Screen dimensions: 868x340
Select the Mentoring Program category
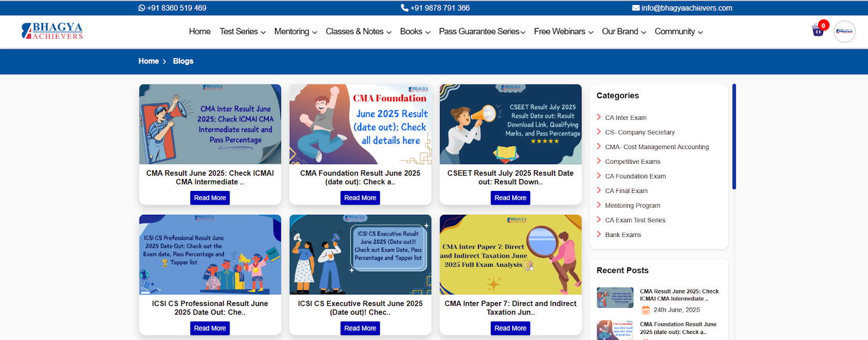tap(633, 206)
